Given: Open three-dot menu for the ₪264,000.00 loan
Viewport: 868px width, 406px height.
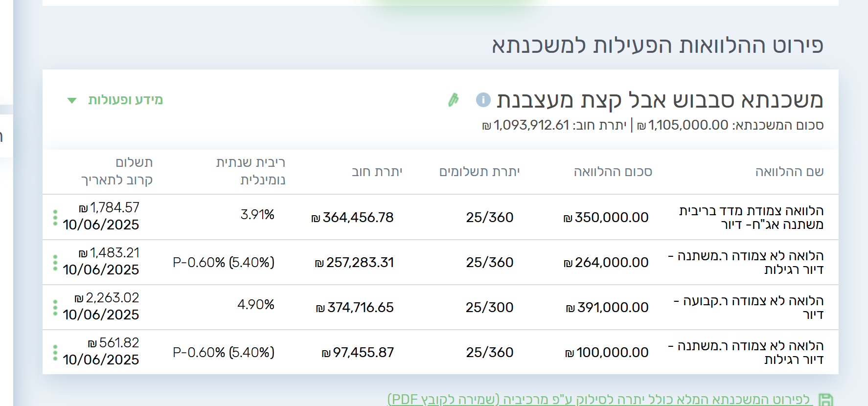Looking at the screenshot, I should click(x=55, y=263).
